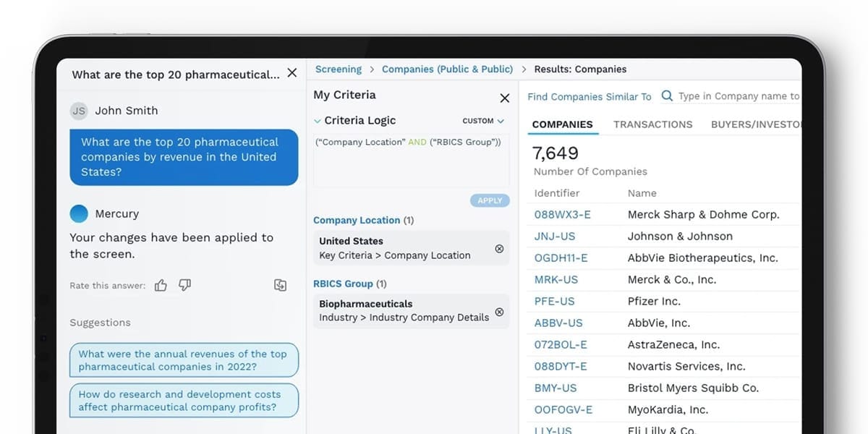The image size is (868, 434).
Task: Click Find Companies Similar To label
Action: pos(590,96)
